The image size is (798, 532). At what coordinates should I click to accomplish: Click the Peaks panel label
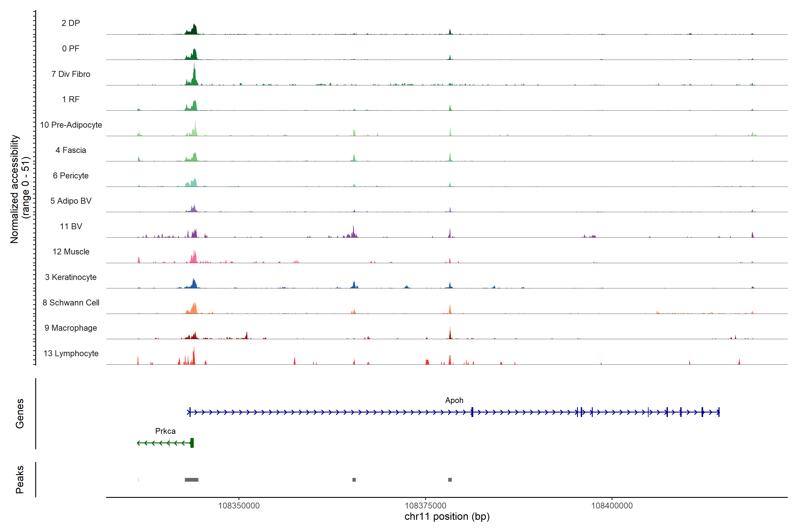pos(20,479)
